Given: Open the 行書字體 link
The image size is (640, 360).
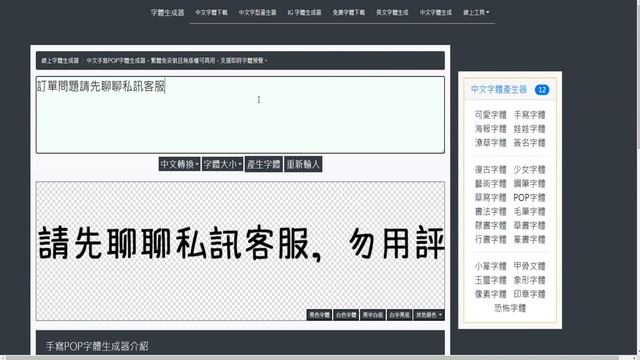Looking at the screenshot, I should (490, 239).
